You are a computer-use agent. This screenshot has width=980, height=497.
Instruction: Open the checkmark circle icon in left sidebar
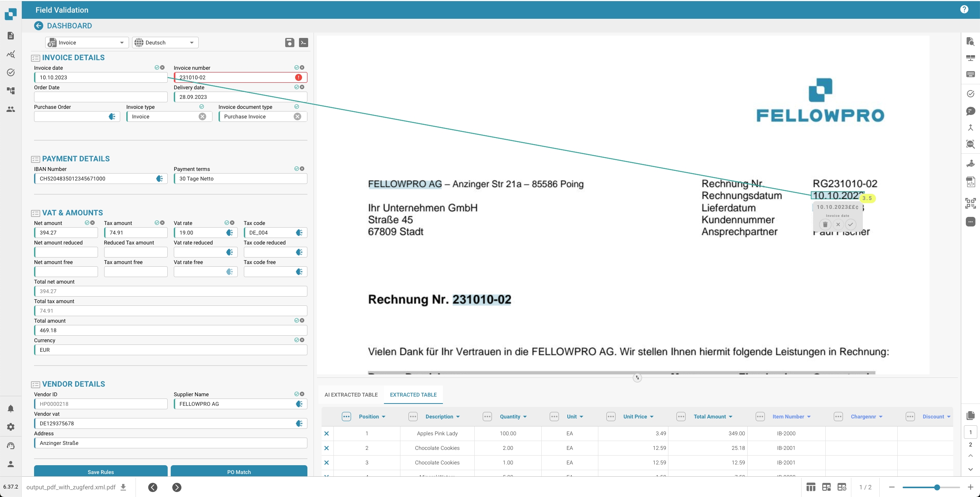point(11,72)
